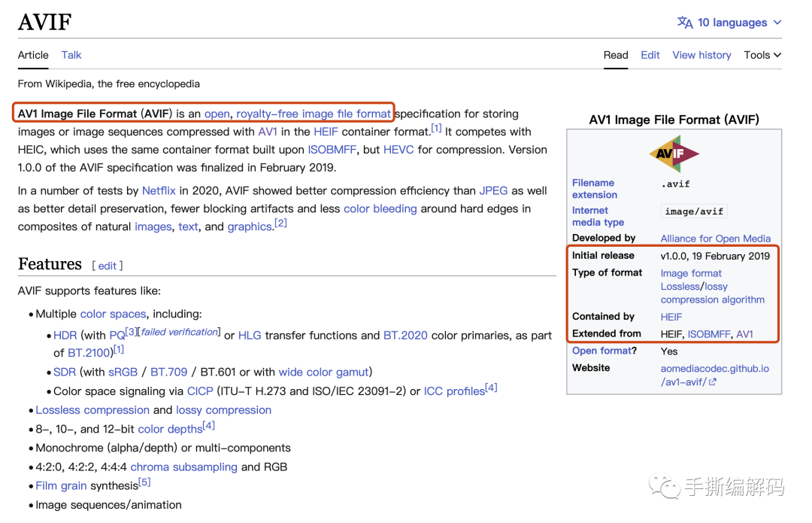Open aomediacodec.github.io website link
This screenshot has width=812, height=523.
tap(714, 369)
